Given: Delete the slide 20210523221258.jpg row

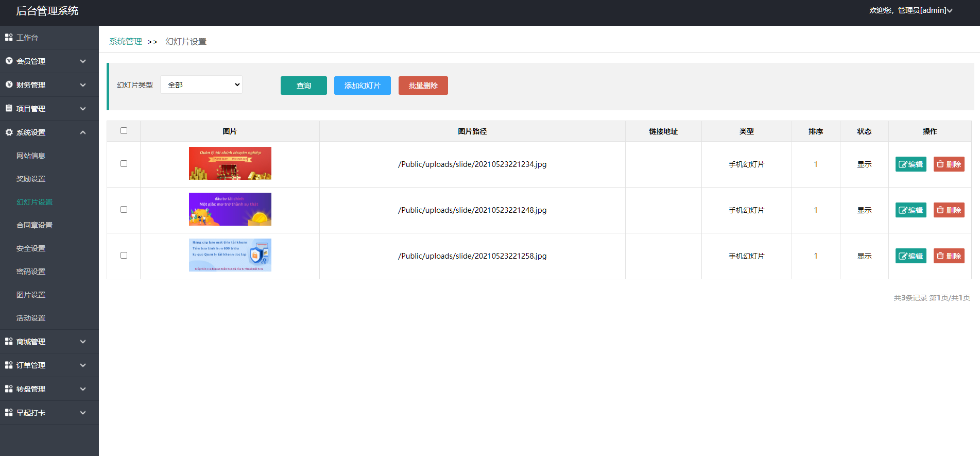Looking at the screenshot, I should pos(949,256).
